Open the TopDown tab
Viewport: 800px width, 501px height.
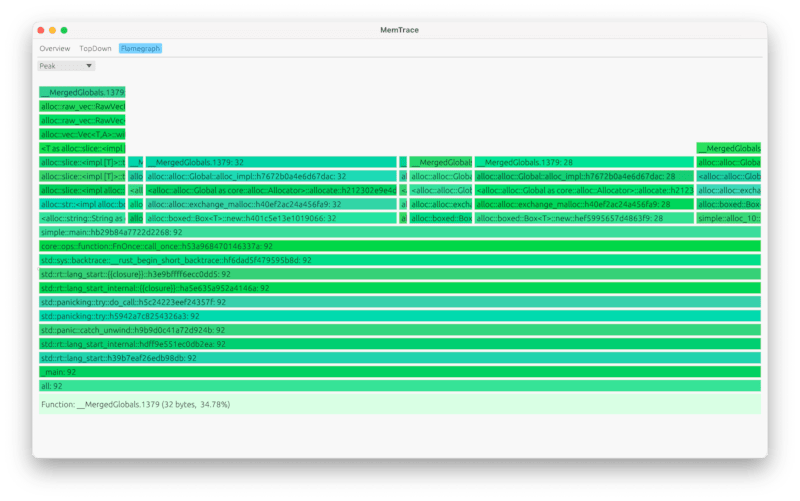click(x=95, y=48)
